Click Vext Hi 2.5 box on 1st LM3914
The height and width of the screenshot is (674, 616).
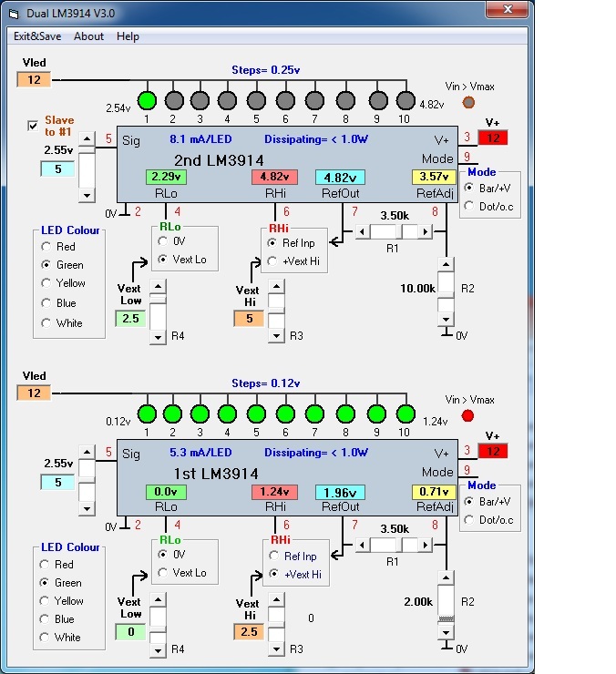click(x=249, y=632)
